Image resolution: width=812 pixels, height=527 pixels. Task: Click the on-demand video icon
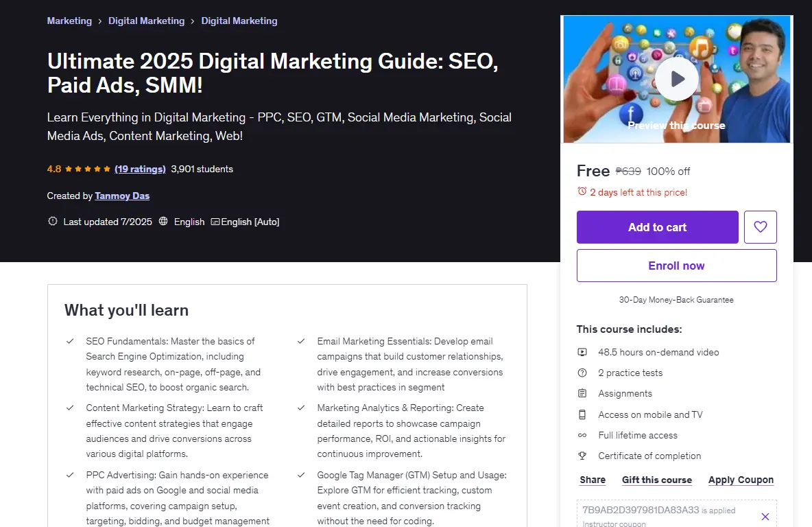point(582,353)
